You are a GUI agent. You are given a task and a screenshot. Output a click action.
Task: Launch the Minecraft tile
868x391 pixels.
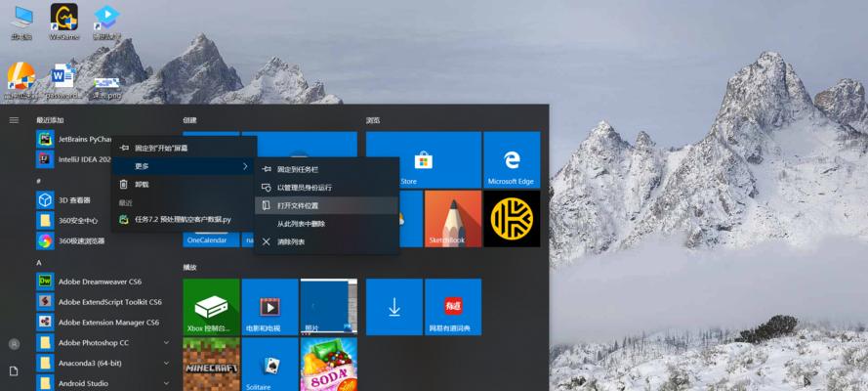(x=211, y=364)
